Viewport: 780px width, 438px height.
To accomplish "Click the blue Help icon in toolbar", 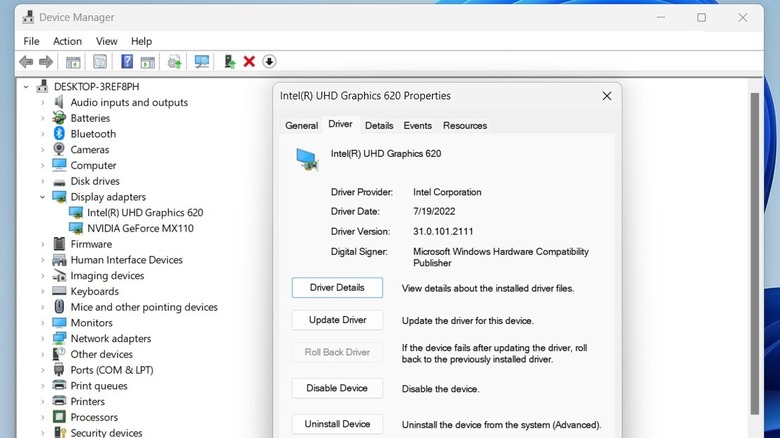I will tap(127, 62).
